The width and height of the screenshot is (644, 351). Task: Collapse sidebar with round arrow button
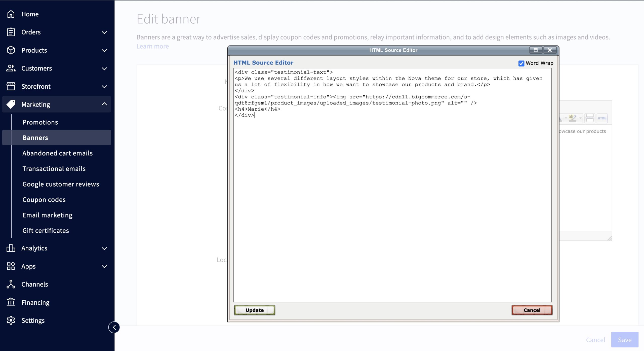[x=114, y=327]
